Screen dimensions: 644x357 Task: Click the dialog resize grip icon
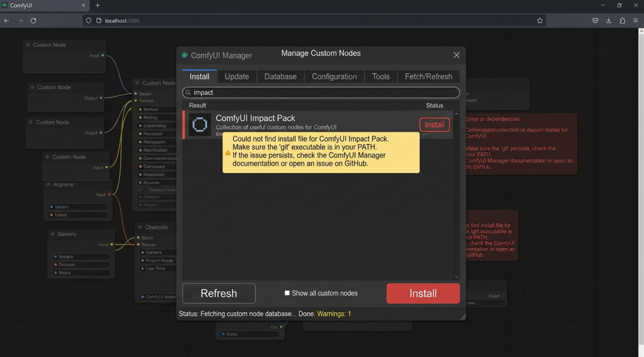tap(463, 317)
